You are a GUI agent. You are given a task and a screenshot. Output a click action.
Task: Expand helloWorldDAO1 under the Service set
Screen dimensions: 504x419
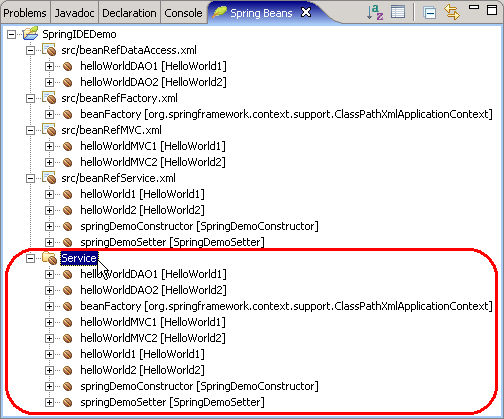pos(49,274)
